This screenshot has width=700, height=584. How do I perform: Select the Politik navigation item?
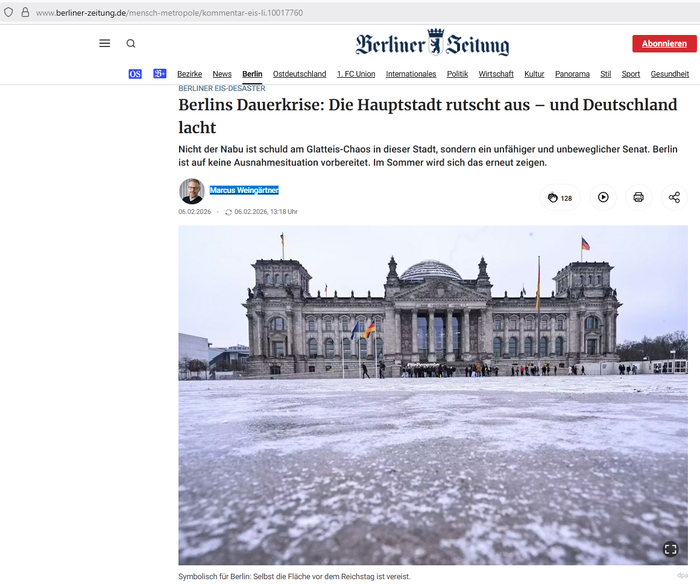click(x=457, y=74)
